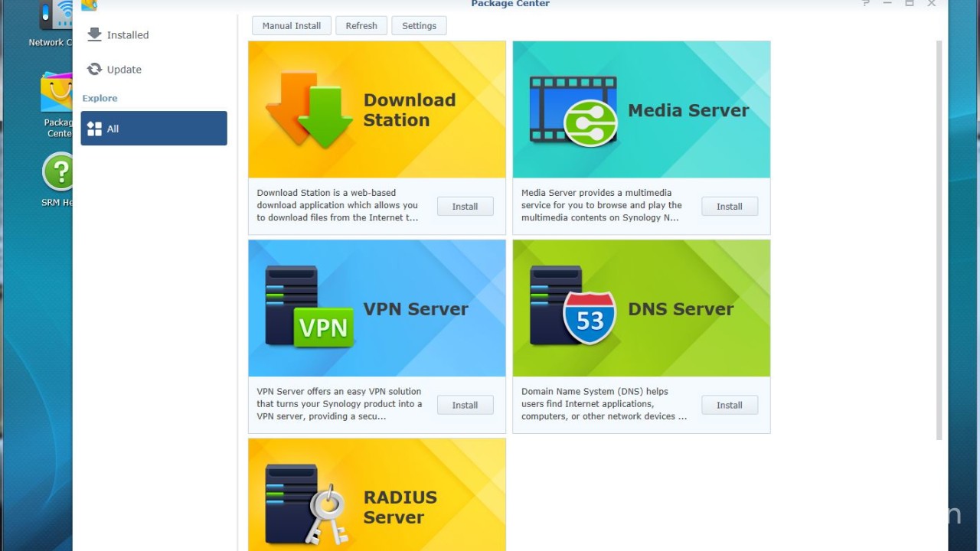Open Package Center desktop icon
980x551 pixels.
click(57, 106)
